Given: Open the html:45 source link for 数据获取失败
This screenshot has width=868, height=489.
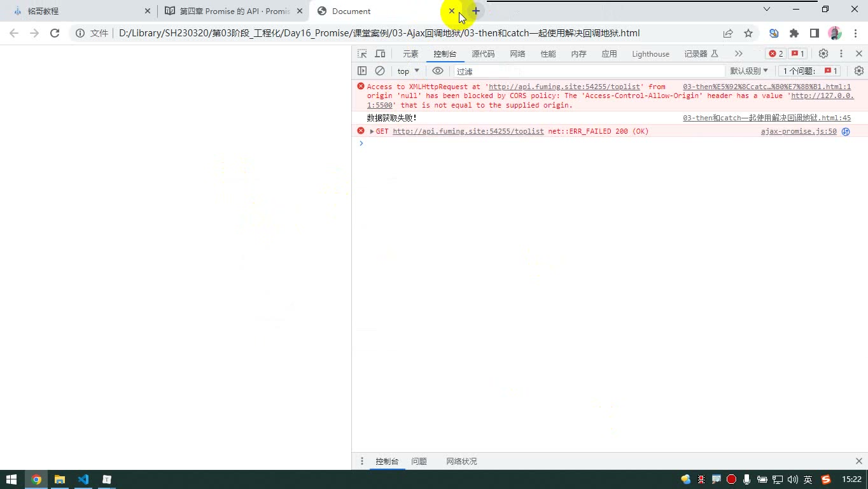Looking at the screenshot, I should [767, 118].
